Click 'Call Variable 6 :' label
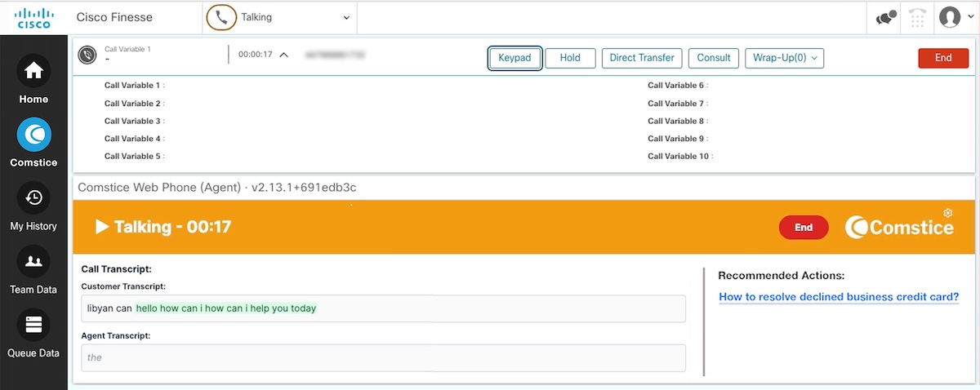Screen dimensions: 980x390 pyautogui.click(x=678, y=86)
